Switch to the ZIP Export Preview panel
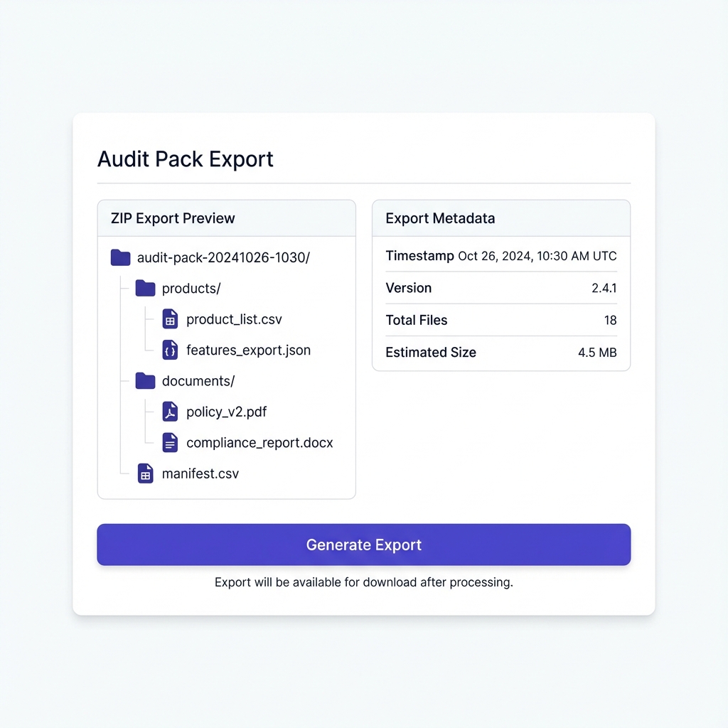This screenshot has width=728, height=728. tap(171, 218)
